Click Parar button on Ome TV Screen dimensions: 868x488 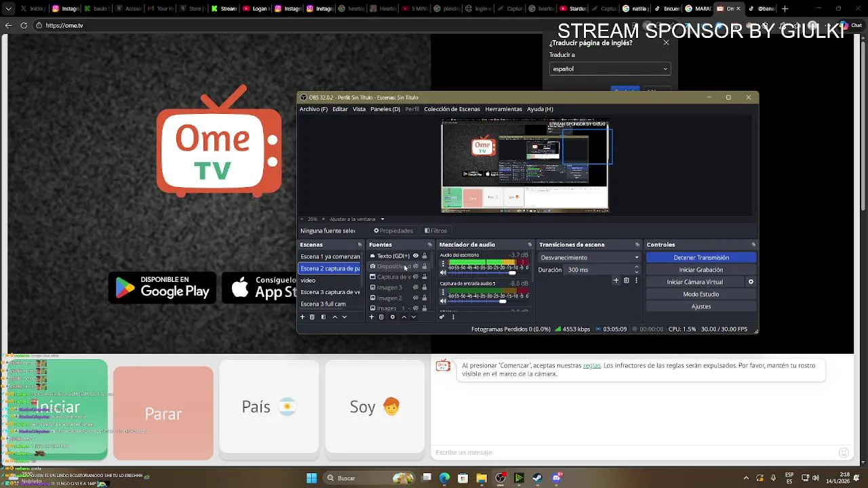tap(163, 413)
